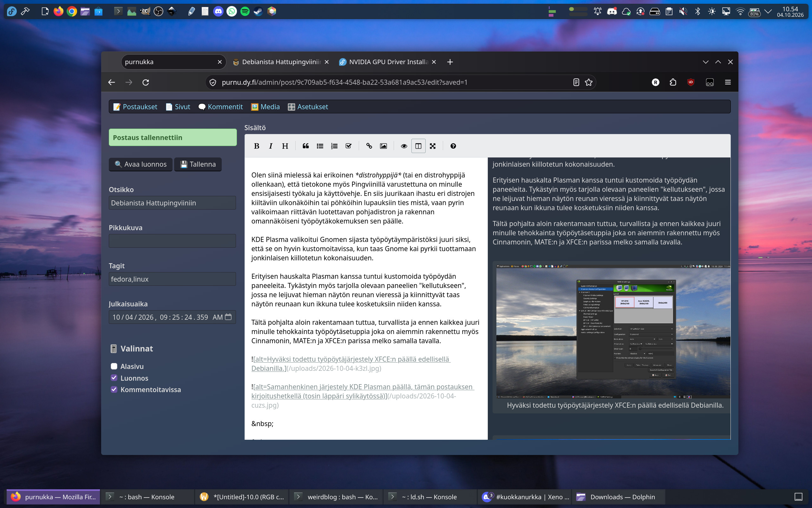Open calendar picker in Julkaisuaika field
812x508 pixels.
(x=228, y=317)
